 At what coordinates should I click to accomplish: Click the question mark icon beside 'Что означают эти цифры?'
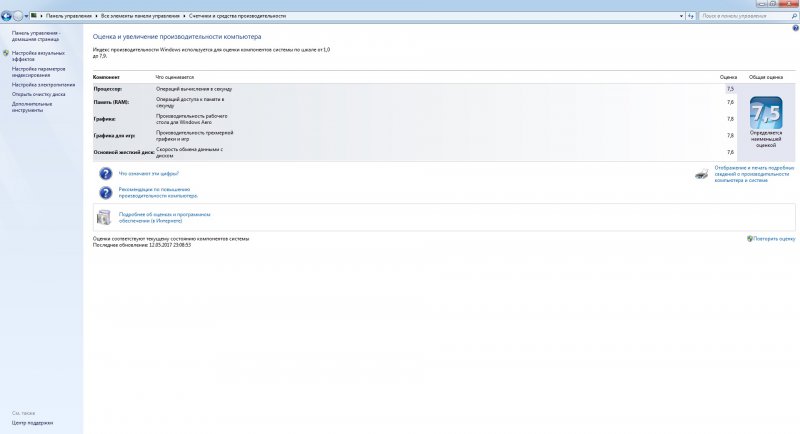click(x=105, y=173)
